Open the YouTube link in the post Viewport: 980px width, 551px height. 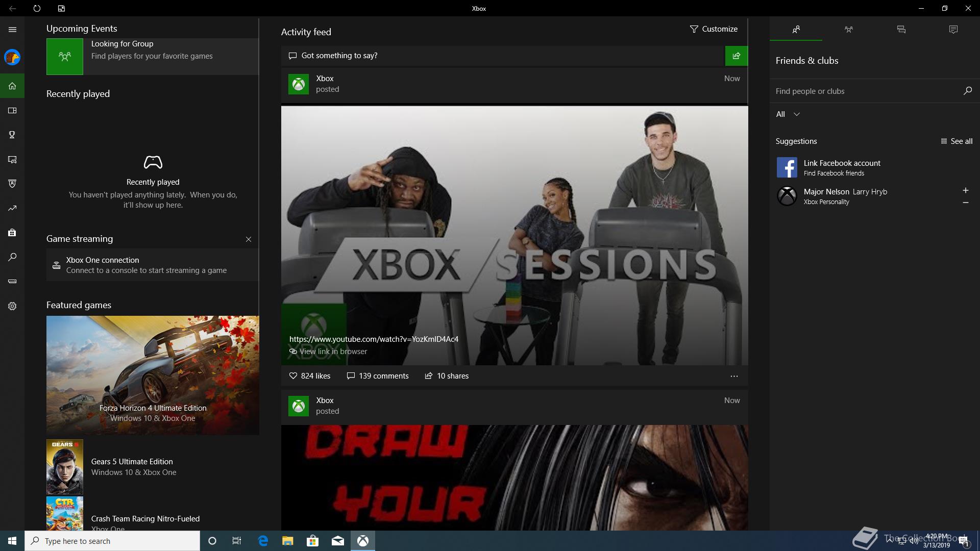click(374, 339)
